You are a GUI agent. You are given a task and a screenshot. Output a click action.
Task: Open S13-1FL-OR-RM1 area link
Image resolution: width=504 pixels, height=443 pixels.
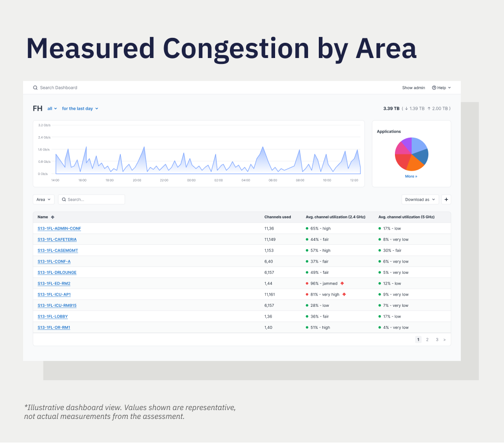[x=54, y=327]
